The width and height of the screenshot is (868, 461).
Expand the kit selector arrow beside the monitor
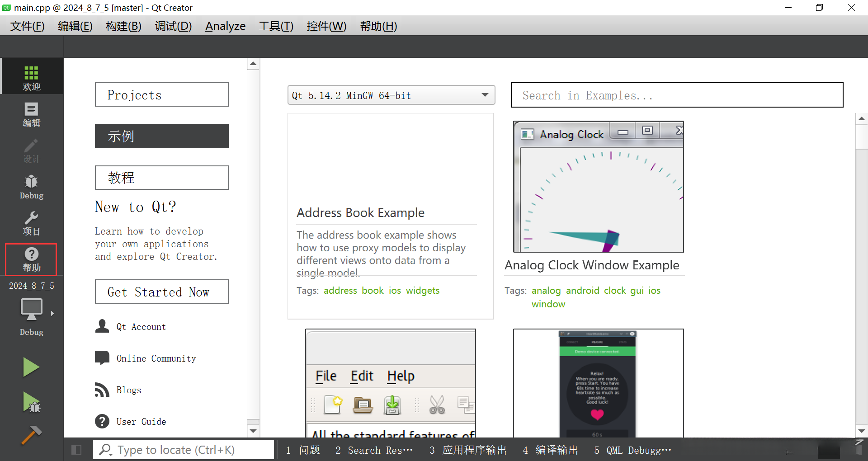[x=52, y=313]
